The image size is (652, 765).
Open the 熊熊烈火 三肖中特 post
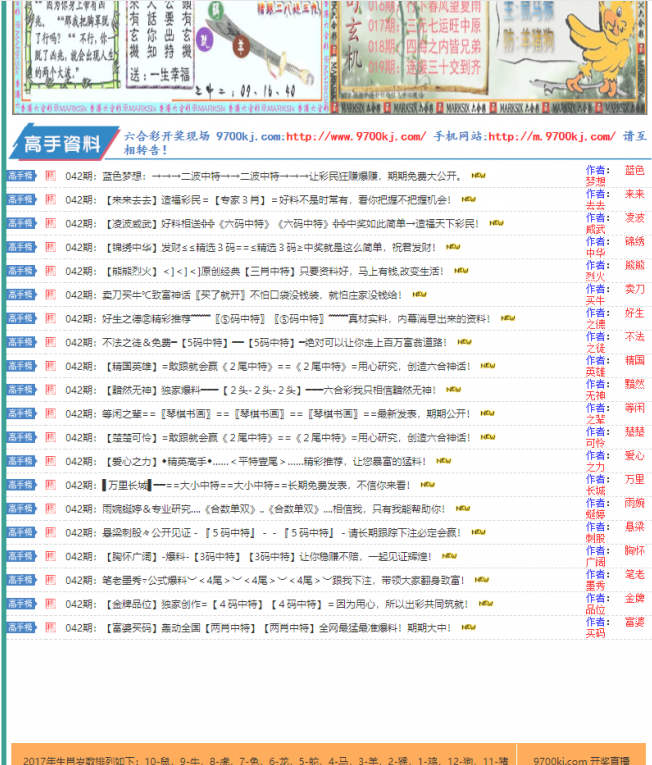[x=255, y=271]
